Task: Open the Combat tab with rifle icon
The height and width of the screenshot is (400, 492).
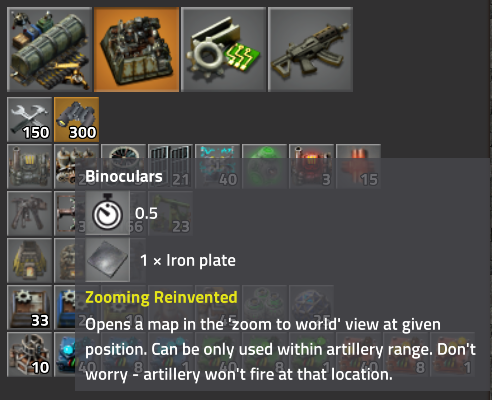Action: 310,49
